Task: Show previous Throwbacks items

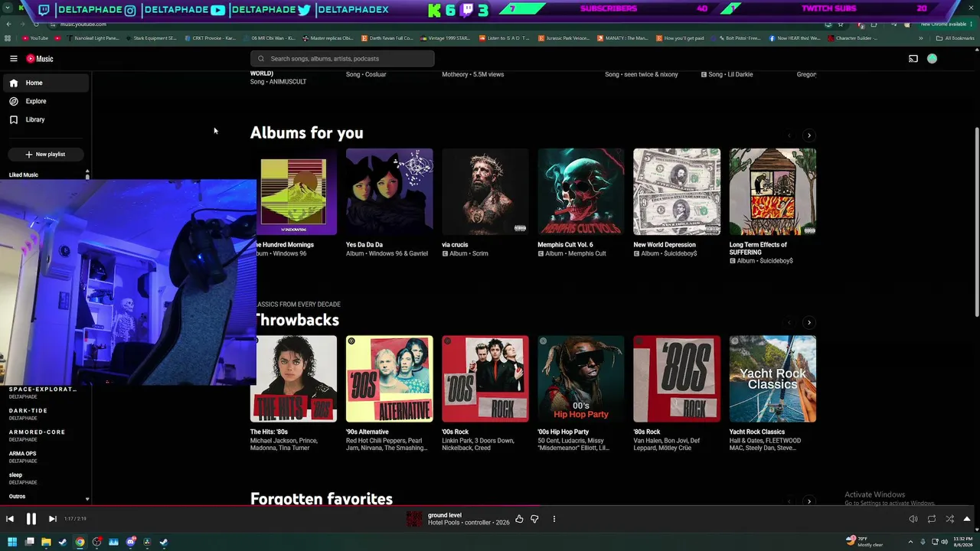Action: pyautogui.click(x=789, y=322)
